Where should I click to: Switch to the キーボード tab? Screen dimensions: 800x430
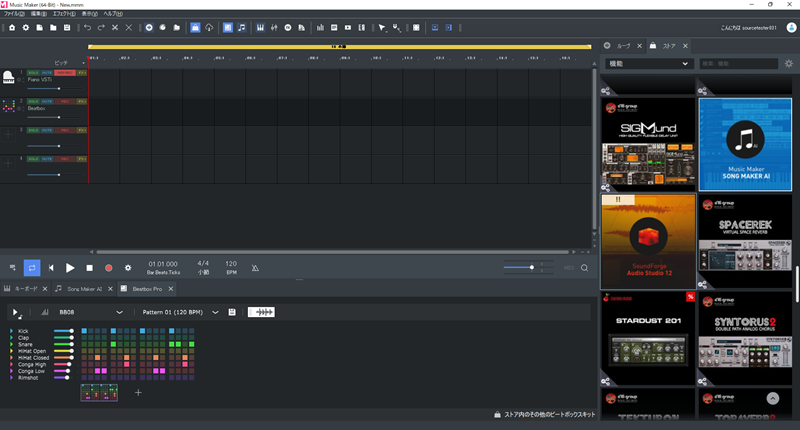(26, 289)
